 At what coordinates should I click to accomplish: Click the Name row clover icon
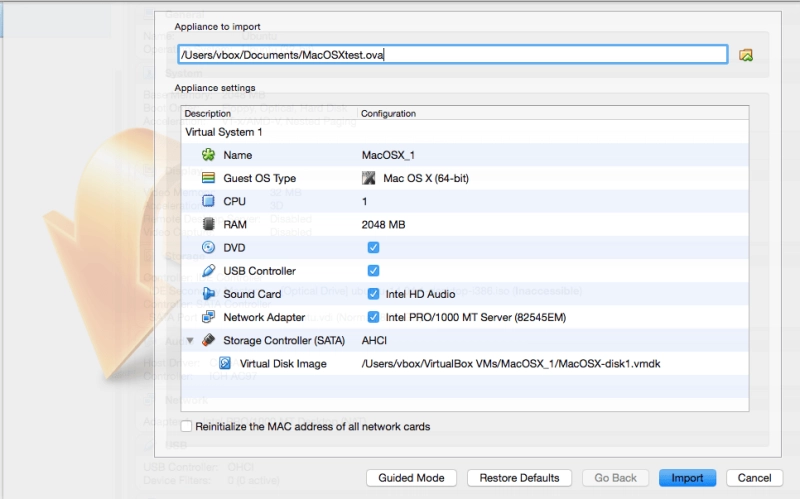[x=208, y=155]
